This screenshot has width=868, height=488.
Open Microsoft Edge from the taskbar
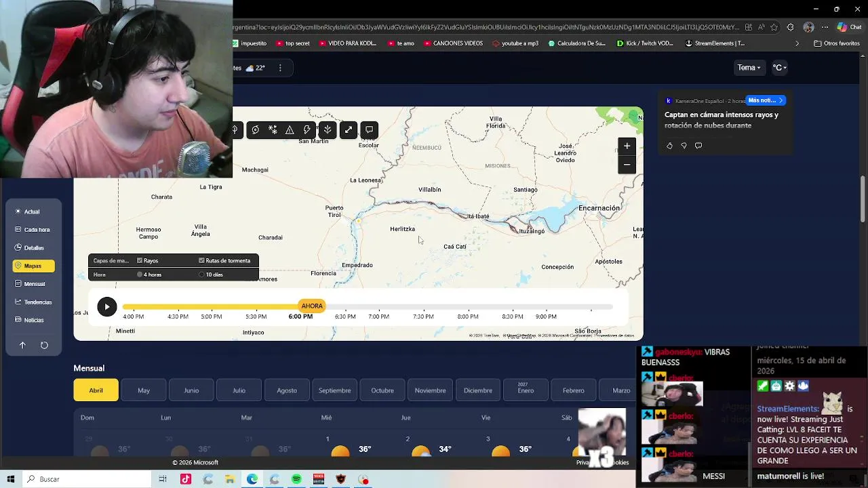click(x=252, y=479)
